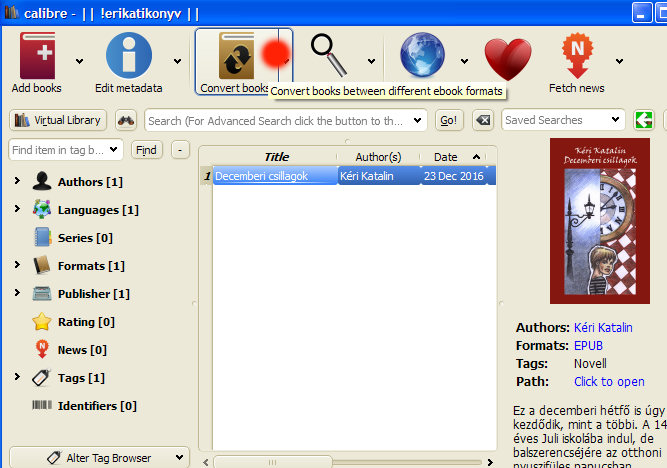This screenshot has width=667, height=468.
Task: Expand the Tags [1] tree node
Action: (17, 377)
